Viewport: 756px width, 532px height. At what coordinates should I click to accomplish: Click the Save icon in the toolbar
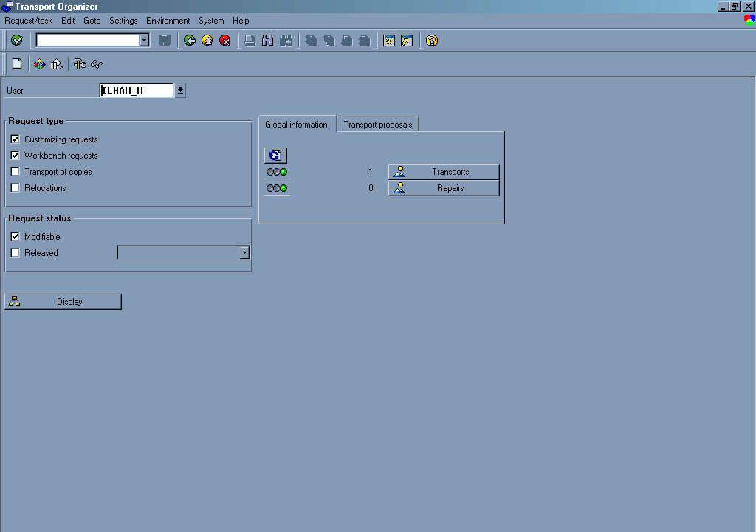coord(164,40)
